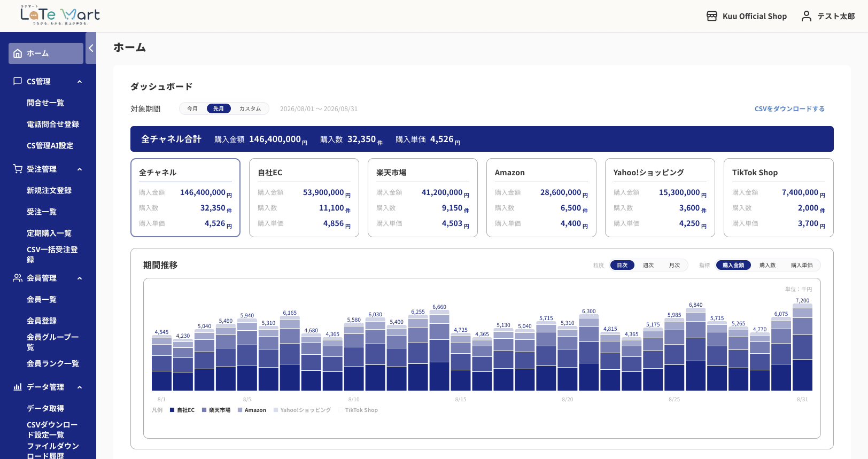
Task: Select the 楽天市場 channel card
Action: click(423, 197)
